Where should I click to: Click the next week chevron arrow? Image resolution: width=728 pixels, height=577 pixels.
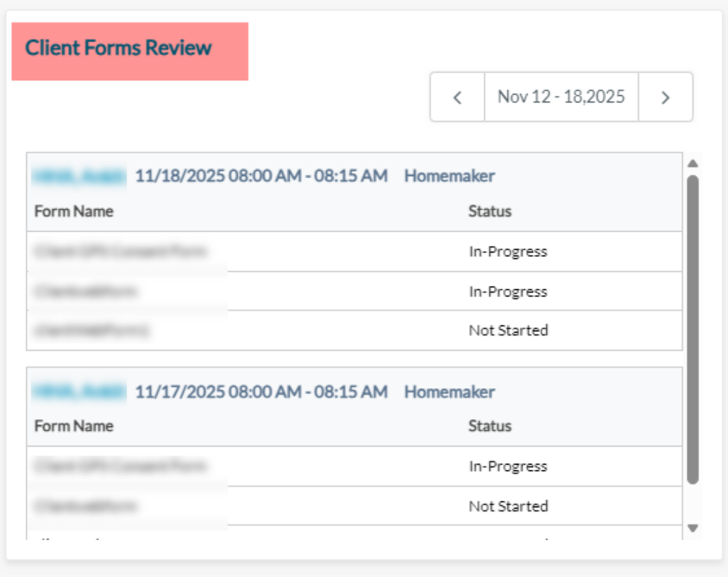tap(665, 97)
